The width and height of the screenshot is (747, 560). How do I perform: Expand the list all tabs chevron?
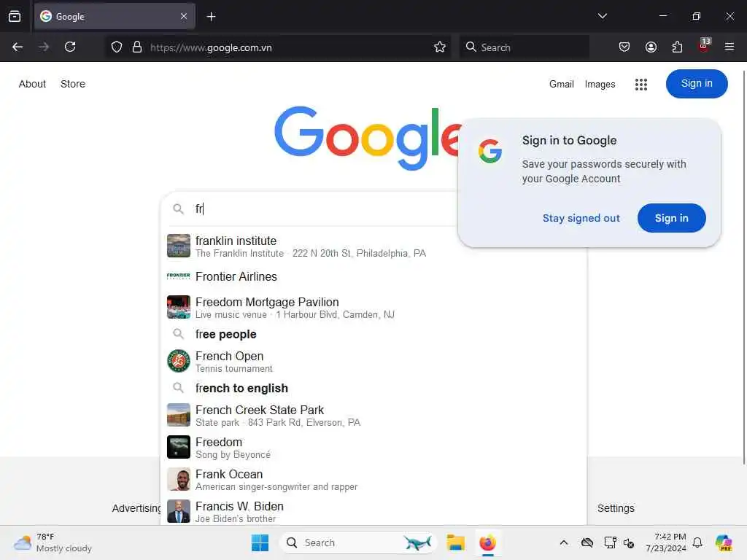click(x=602, y=16)
